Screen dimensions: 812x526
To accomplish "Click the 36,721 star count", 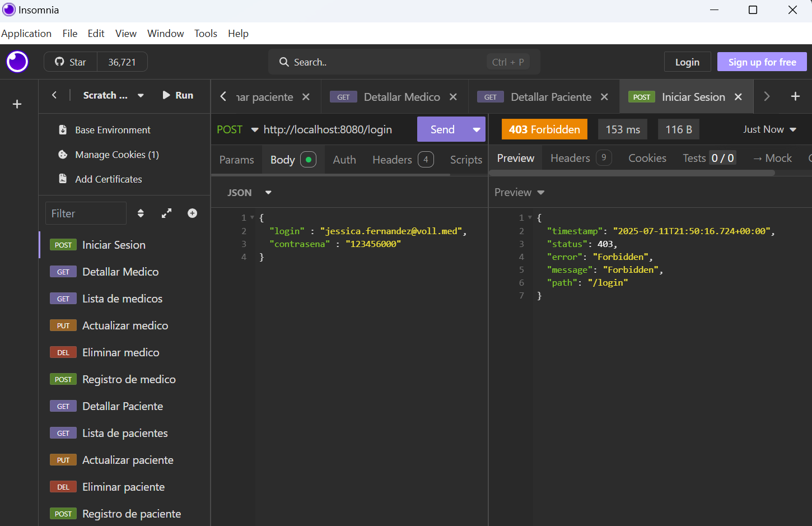I will point(122,62).
